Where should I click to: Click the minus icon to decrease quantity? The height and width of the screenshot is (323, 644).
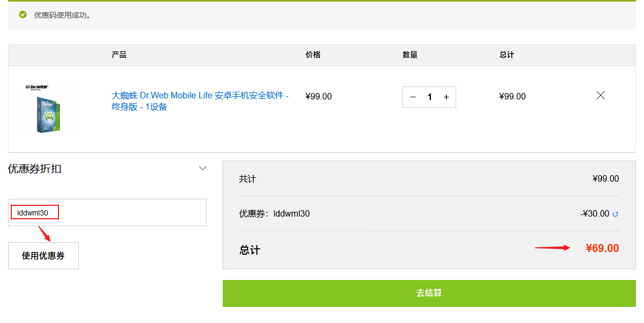[x=413, y=97]
